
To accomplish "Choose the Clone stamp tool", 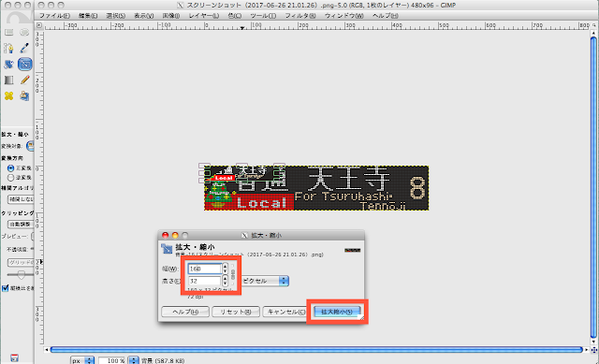I will (24, 95).
